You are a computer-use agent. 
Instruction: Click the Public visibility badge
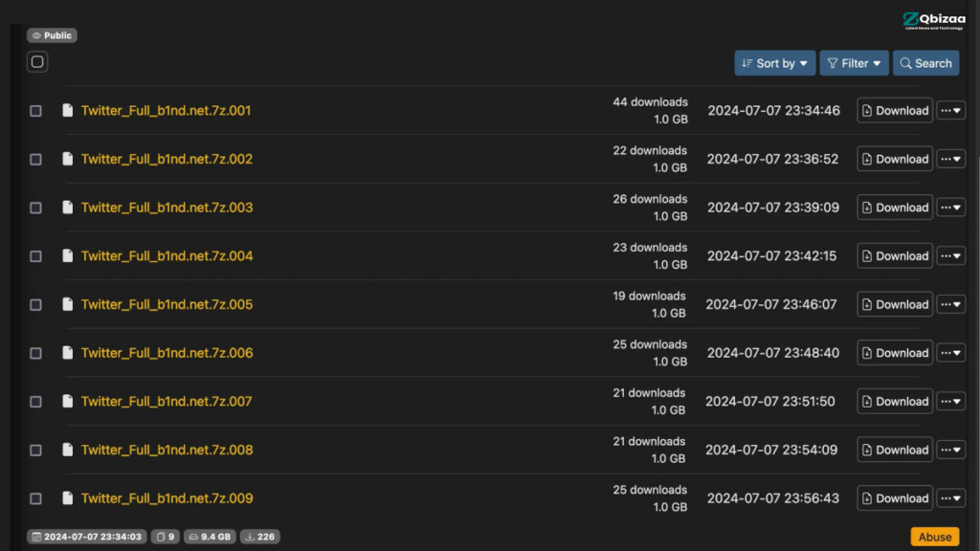pos(52,35)
